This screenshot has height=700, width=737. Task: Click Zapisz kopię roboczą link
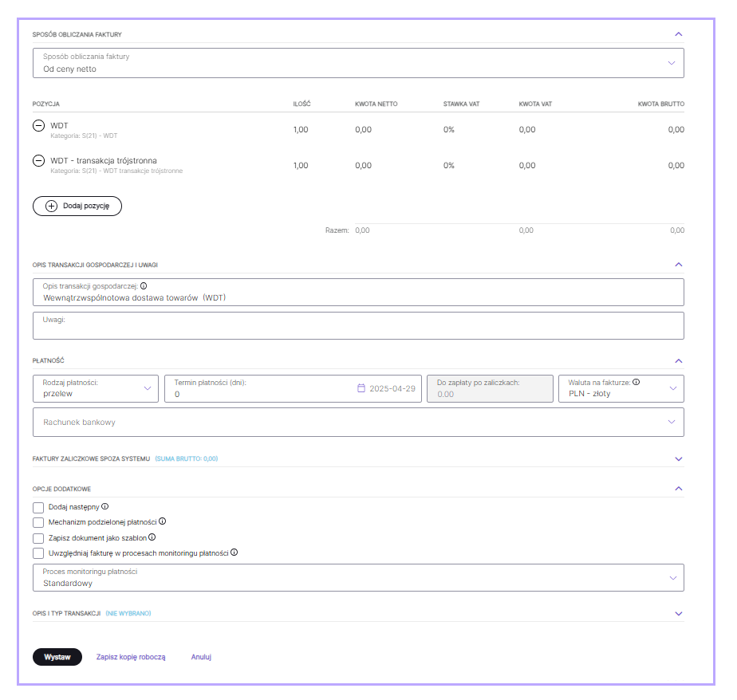point(131,657)
